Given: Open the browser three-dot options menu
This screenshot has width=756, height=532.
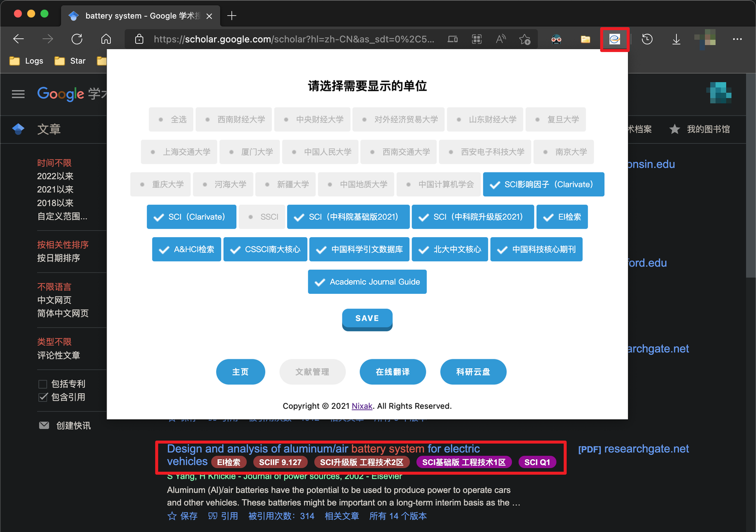Looking at the screenshot, I should [x=737, y=39].
